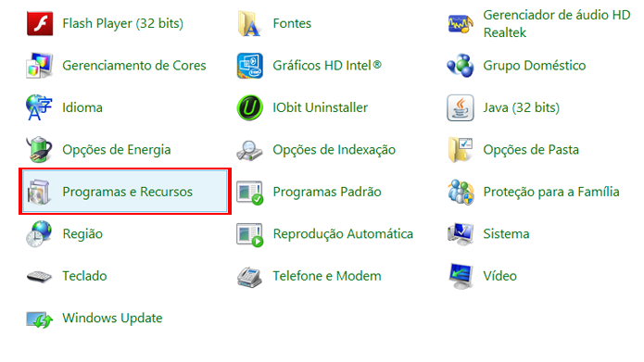Screen dimensions: 644x362
Task: Select the Região text link
Action: tap(82, 234)
